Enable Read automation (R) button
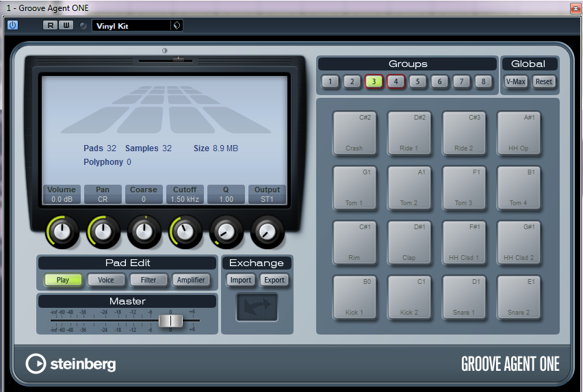Image resolution: width=583 pixels, height=392 pixels. 50,25
